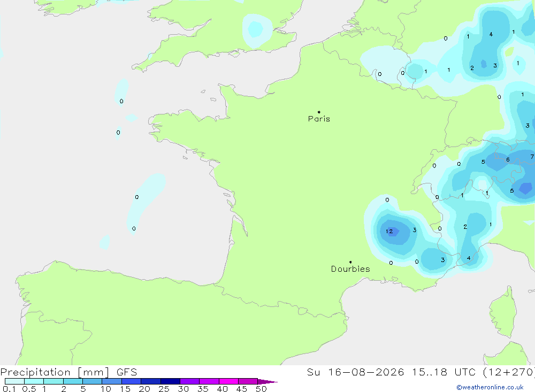Click the '7' precipitation value over Switzerland

tap(532, 157)
